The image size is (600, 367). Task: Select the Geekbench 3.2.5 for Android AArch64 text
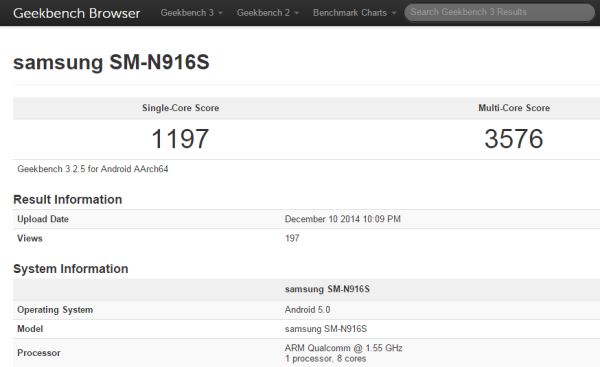click(x=93, y=169)
